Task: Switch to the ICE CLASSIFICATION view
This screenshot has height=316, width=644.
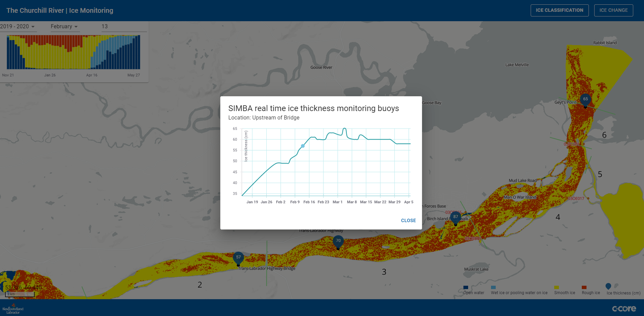Action: pos(559,10)
